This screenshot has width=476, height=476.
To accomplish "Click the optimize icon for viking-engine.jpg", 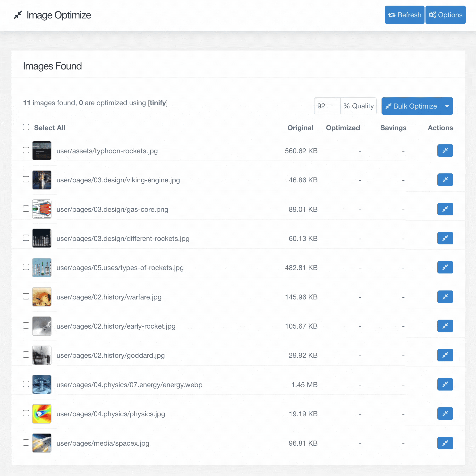I will (445, 179).
